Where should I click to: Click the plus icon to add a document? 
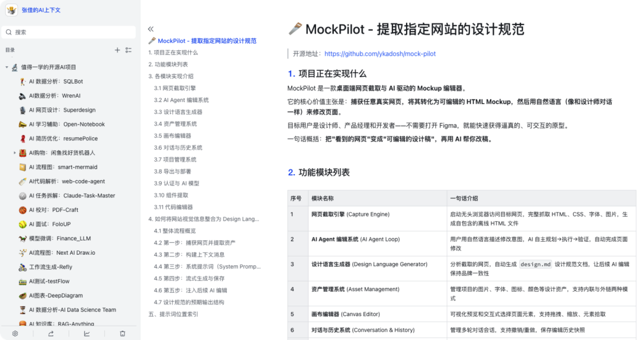point(117,50)
